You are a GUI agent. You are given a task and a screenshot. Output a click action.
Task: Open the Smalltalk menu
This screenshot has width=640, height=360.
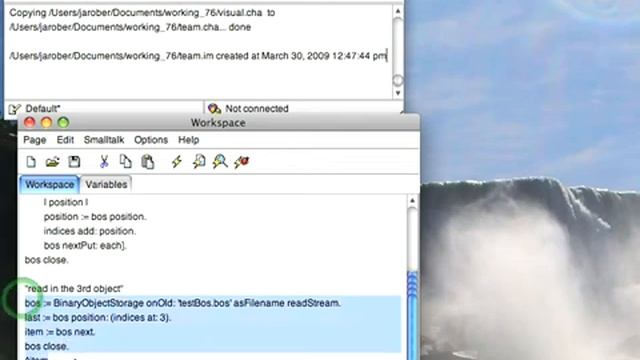tap(104, 140)
